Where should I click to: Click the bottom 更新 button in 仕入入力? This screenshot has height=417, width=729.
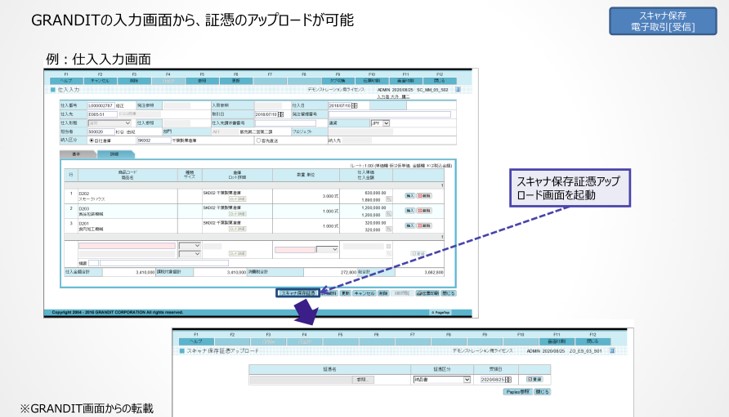pos(345,293)
